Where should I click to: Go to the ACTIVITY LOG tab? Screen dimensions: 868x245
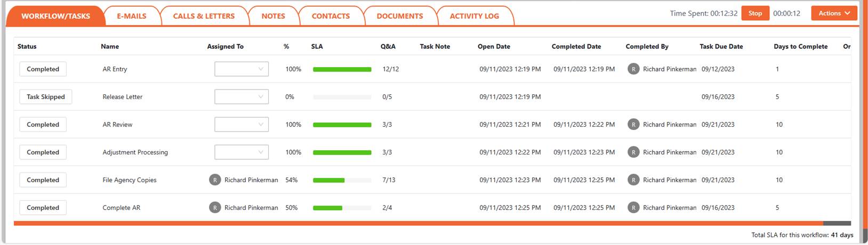coord(474,16)
